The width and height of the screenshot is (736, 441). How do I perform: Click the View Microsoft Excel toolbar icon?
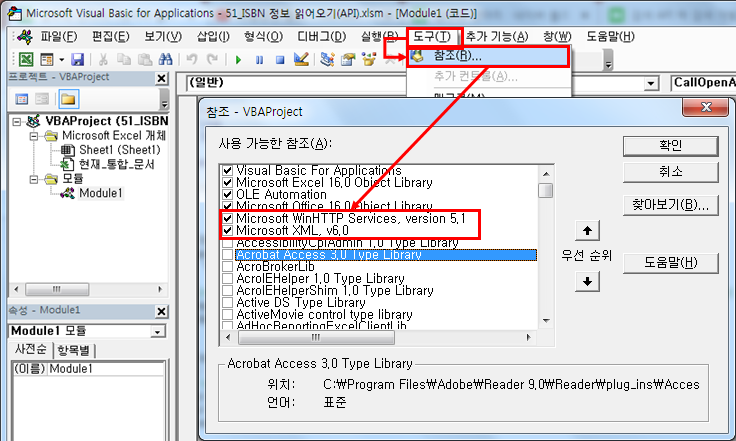point(26,60)
